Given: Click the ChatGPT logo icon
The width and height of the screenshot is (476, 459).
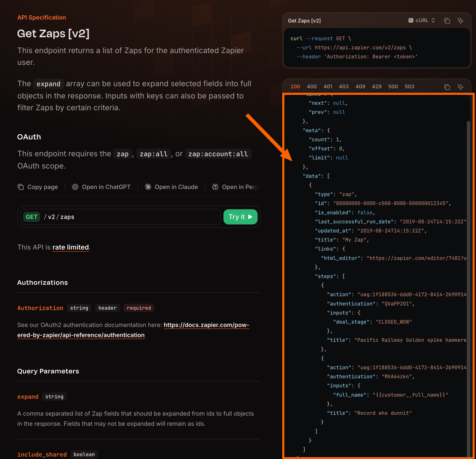Looking at the screenshot, I should (x=75, y=187).
